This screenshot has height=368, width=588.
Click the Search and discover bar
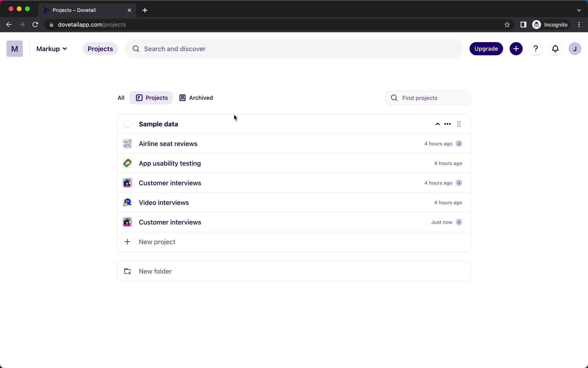pyautogui.click(x=293, y=49)
